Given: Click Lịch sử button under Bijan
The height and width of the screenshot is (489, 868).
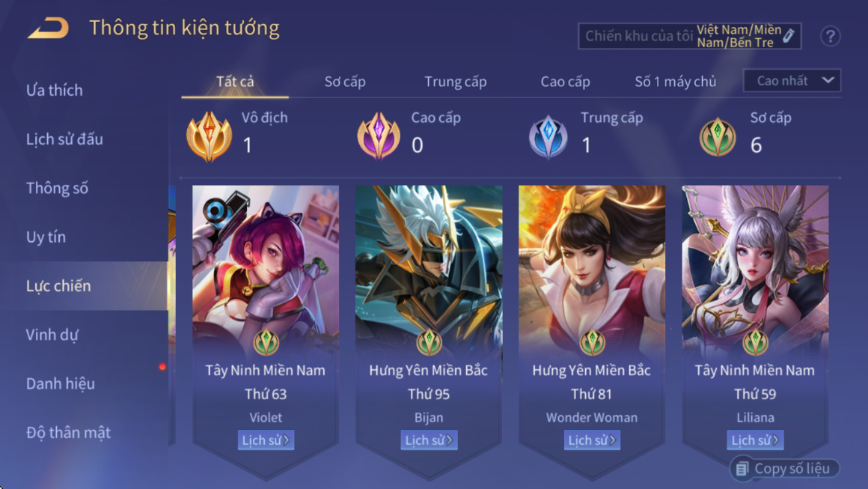Looking at the screenshot, I should click(429, 440).
